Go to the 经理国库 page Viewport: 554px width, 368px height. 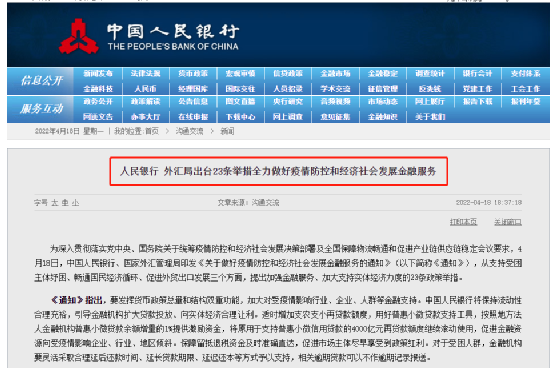pyautogui.click(x=193, y=89)
